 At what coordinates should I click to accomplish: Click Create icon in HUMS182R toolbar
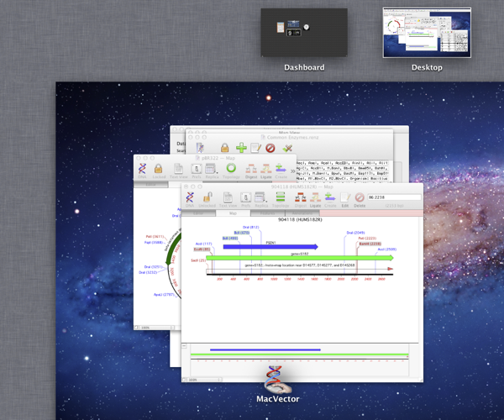click(330, 197)
